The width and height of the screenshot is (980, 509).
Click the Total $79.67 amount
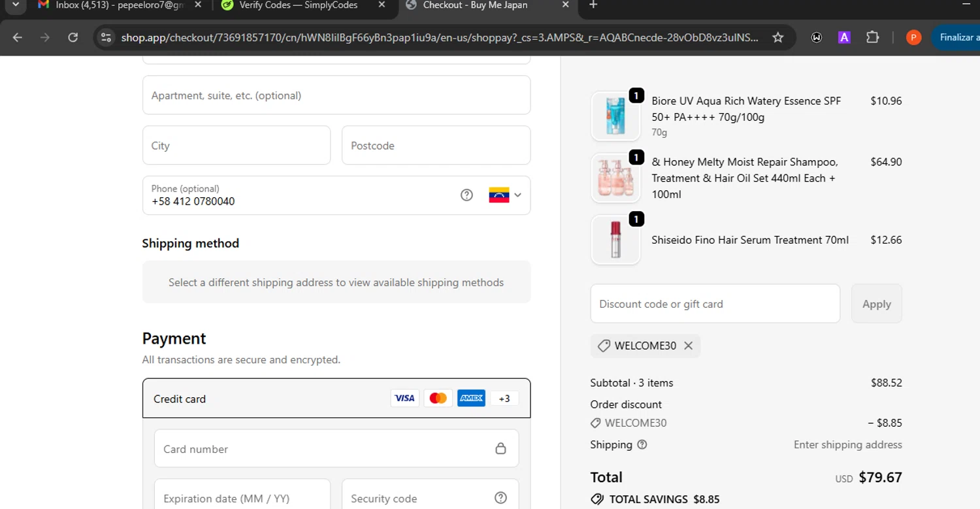(x=880, y=477)
